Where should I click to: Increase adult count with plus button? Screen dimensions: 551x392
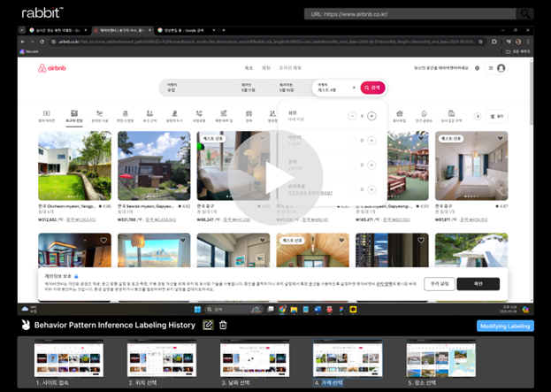coord(371,116)
